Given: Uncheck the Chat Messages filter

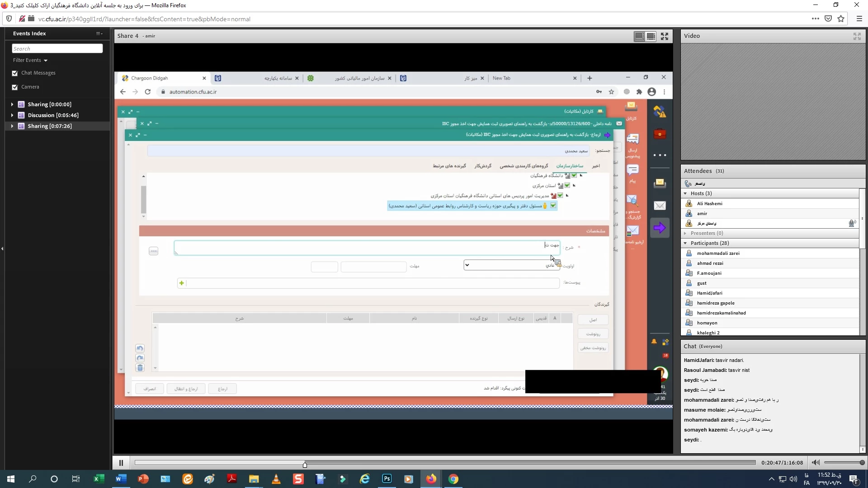Looking at the screenshot, I should click(15, 73).
